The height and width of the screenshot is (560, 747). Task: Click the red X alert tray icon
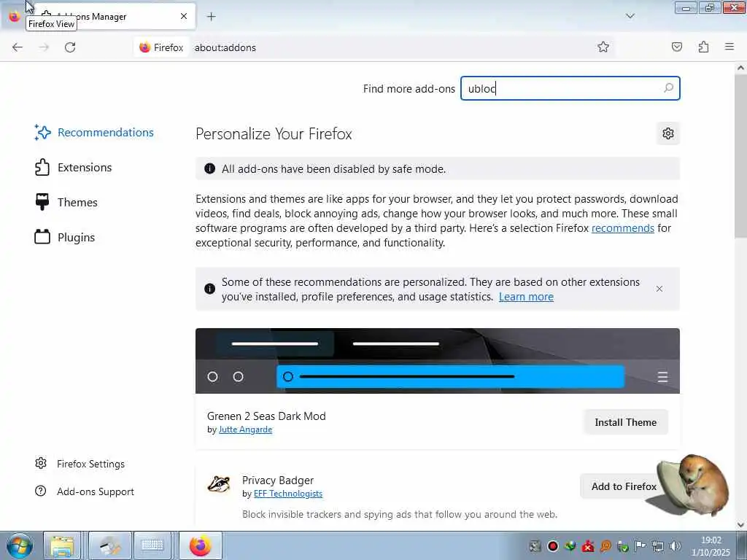coord(588,546)
